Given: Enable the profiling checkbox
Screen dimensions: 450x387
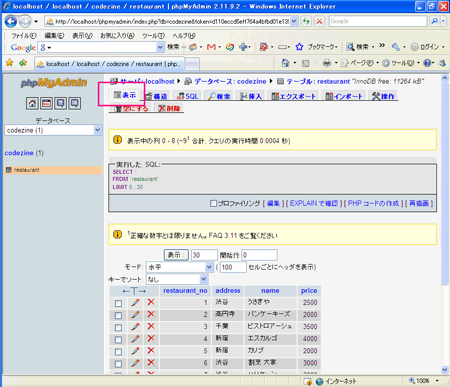Looking at the screenshot, I should coord(213,203).
